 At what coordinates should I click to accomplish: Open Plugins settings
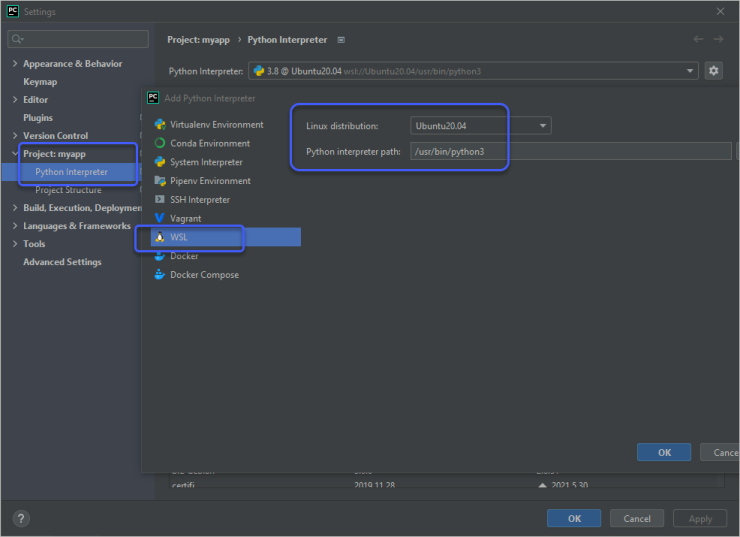(x=38, y=117)
